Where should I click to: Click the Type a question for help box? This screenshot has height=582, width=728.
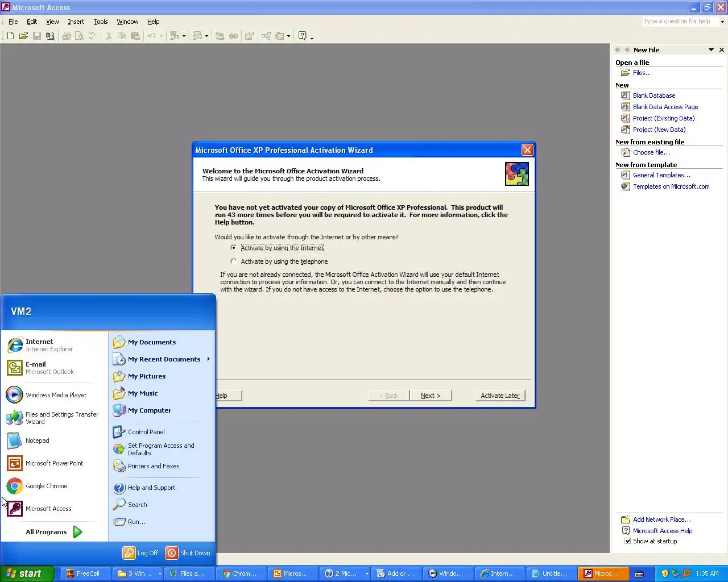tap(680, 22)
